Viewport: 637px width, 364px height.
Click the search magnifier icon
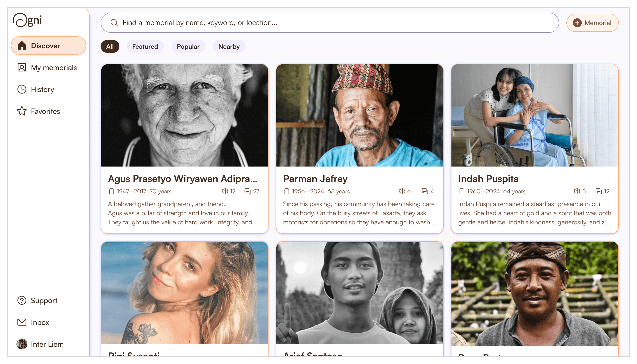[114, 23]
